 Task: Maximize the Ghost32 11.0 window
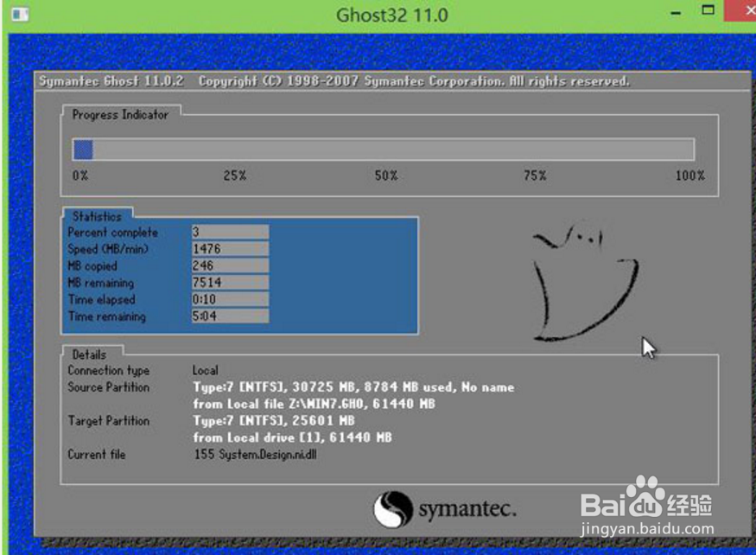click(x=708, y=10)
